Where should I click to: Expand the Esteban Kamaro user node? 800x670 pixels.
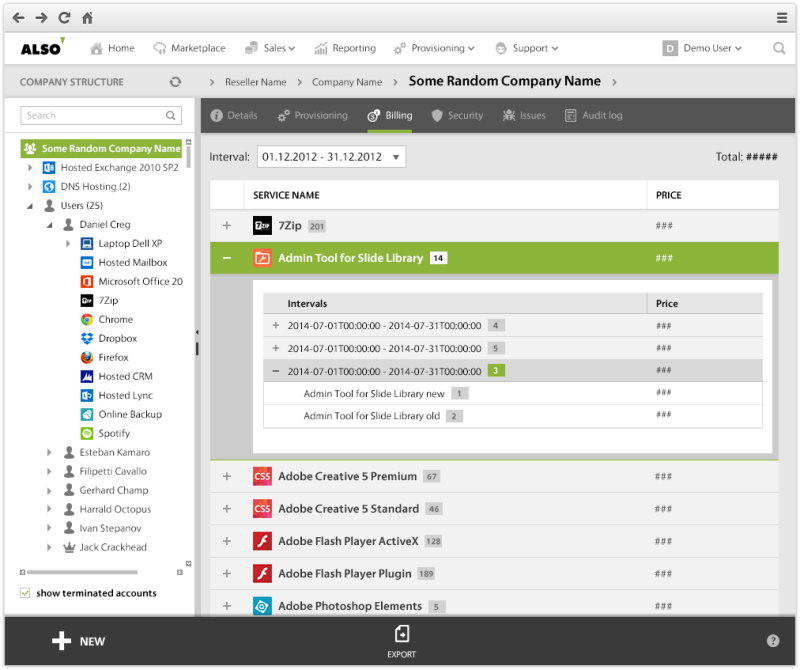pos(49,452)
